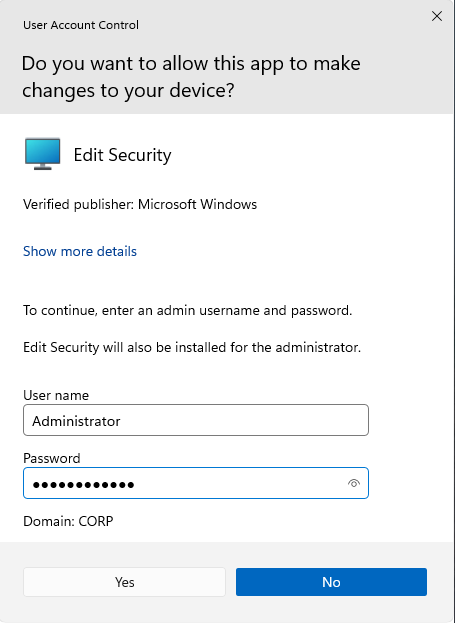Screen dimensions: 455x623
Task: Expand Show more details
Action: tap(80, 251)
